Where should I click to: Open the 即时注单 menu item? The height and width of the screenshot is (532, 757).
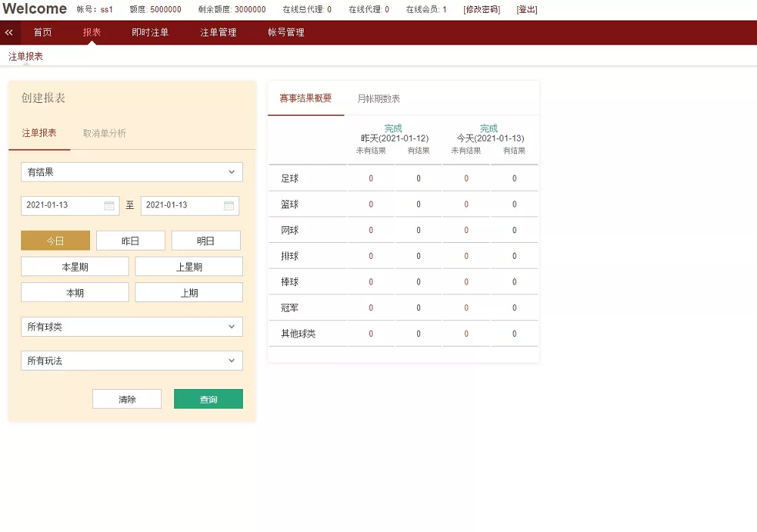click(x=150, y=33)
